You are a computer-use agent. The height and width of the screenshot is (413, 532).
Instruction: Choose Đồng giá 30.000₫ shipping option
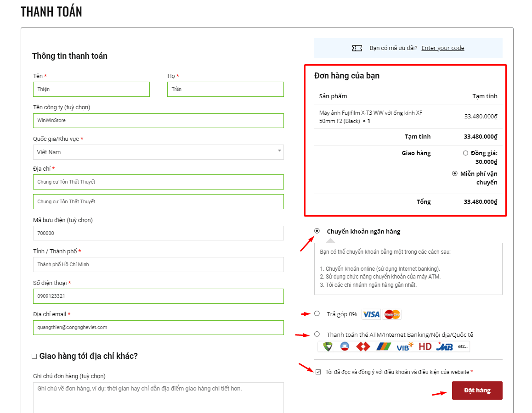click(465, 153)
